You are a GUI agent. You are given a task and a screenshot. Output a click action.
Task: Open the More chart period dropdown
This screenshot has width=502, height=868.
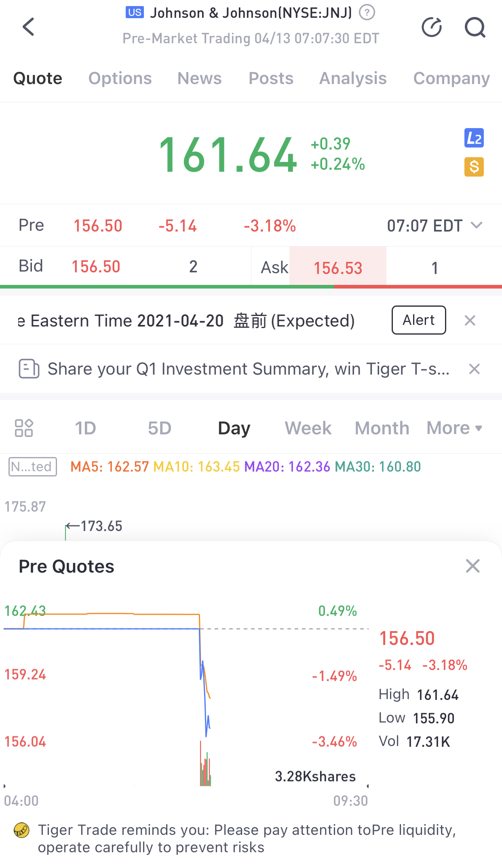[x=455, y=428]
